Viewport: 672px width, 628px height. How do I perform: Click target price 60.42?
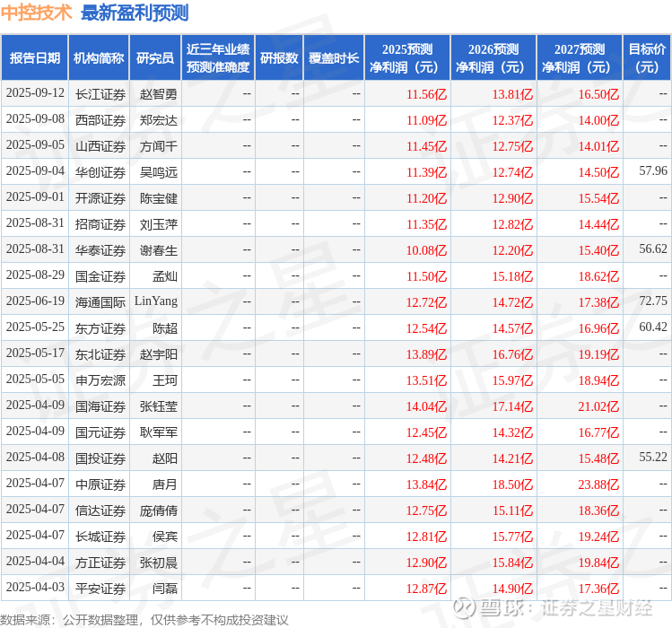653,327
